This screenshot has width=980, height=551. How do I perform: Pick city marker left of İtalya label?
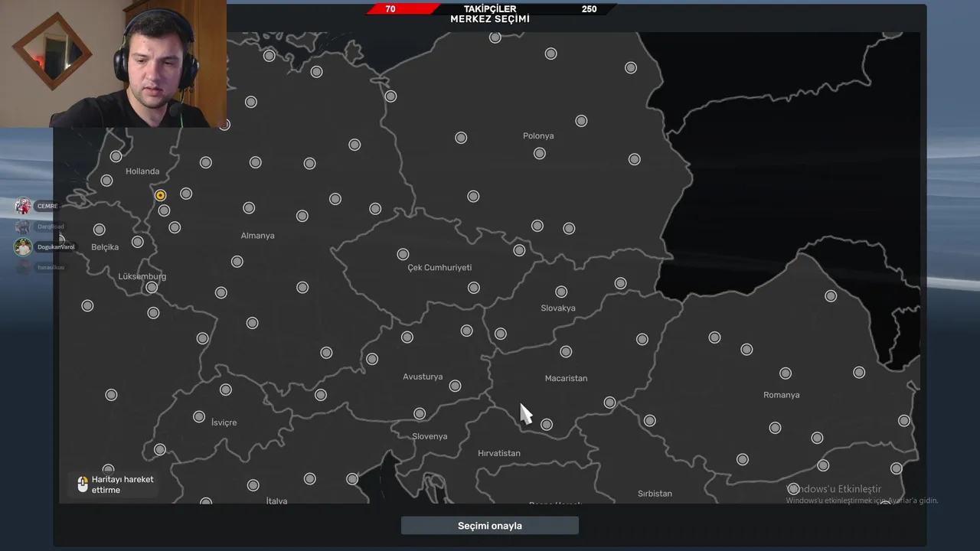[x=253, y=485]
